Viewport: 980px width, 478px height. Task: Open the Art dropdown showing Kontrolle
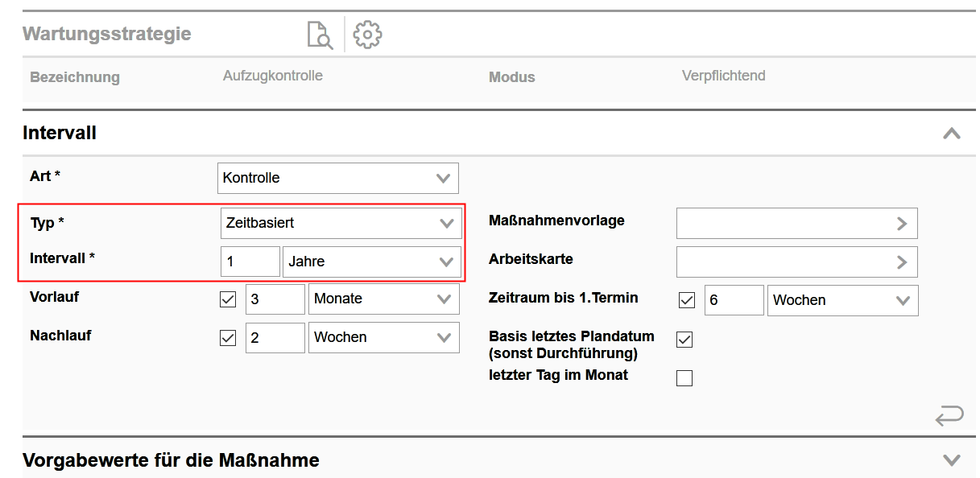(x=337, y=178)
